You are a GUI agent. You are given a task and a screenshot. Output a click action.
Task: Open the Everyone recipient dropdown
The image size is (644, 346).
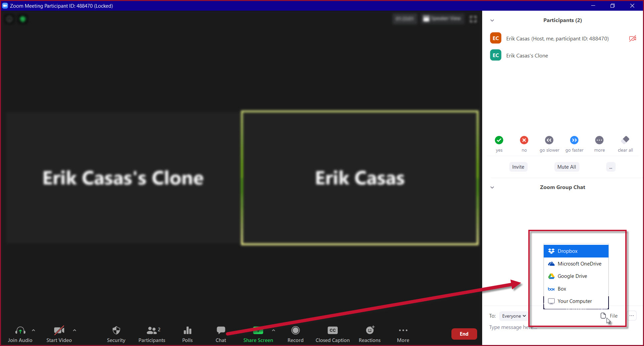tap(513, 316)
